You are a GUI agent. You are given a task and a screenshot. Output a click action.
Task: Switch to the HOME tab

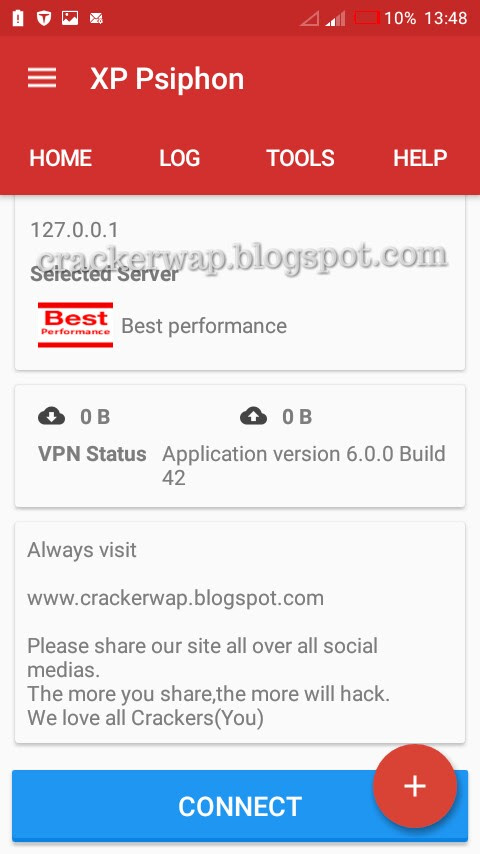click(60, 158)
